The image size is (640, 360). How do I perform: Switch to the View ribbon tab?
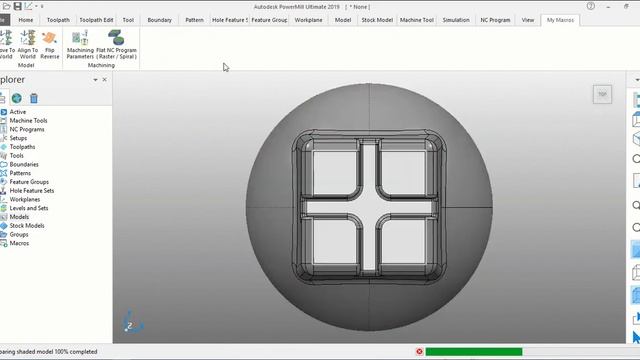pos(528,20)
